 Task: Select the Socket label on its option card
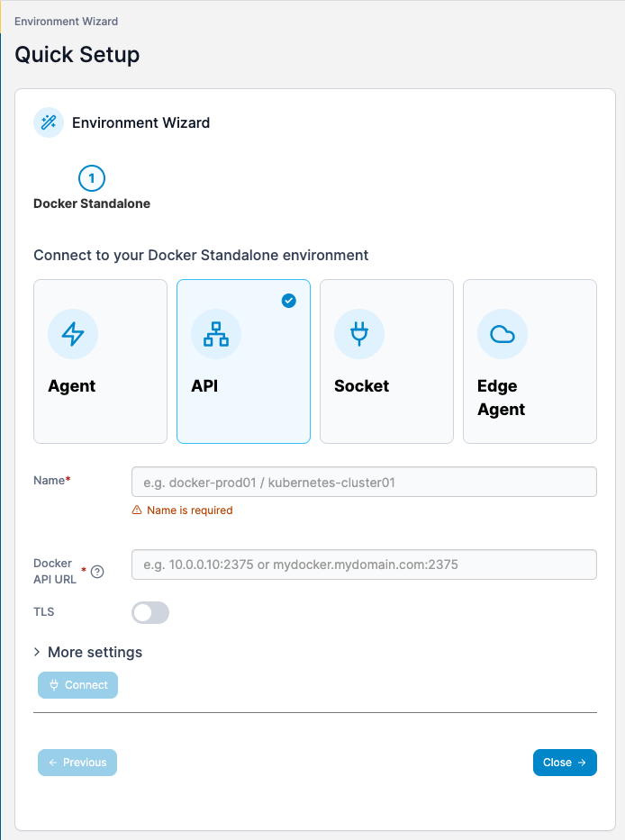362,385
